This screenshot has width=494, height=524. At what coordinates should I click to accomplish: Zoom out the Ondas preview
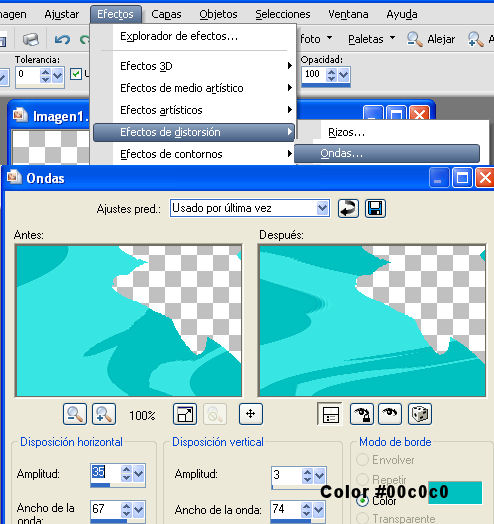click(75, 414)
